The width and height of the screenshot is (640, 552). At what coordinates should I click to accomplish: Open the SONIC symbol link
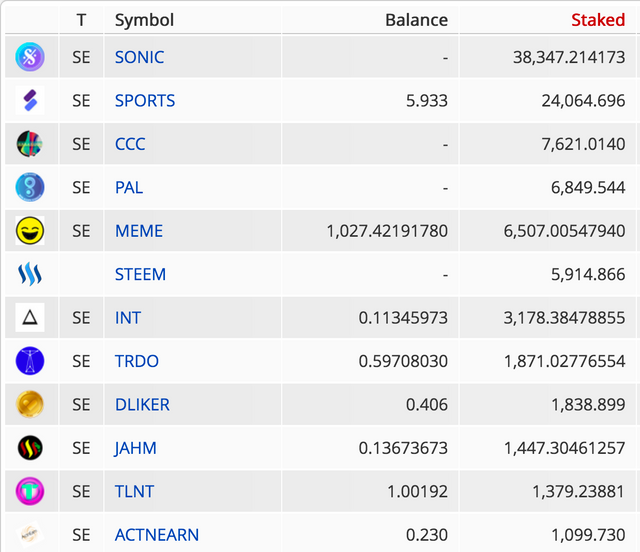[140, 57]
